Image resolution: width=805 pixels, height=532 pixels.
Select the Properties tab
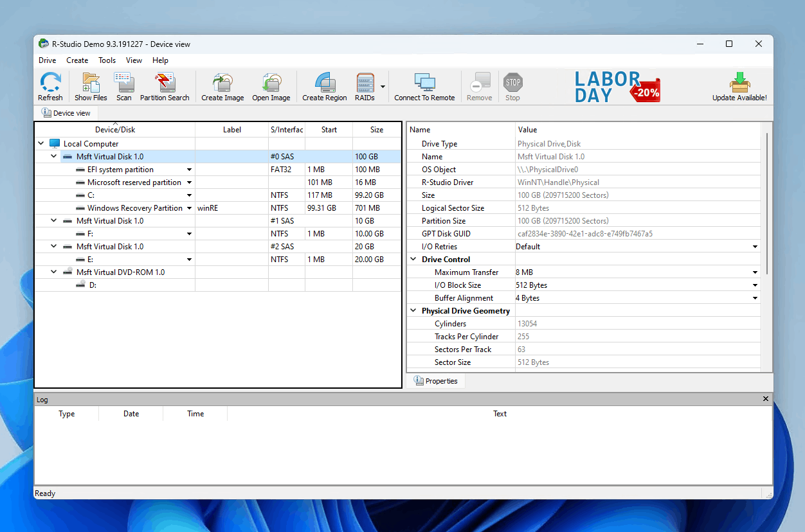(x=436, y=381)
